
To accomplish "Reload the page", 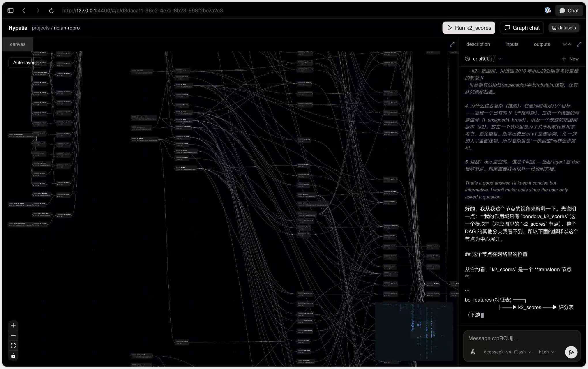I will click(x=51, y=11).
